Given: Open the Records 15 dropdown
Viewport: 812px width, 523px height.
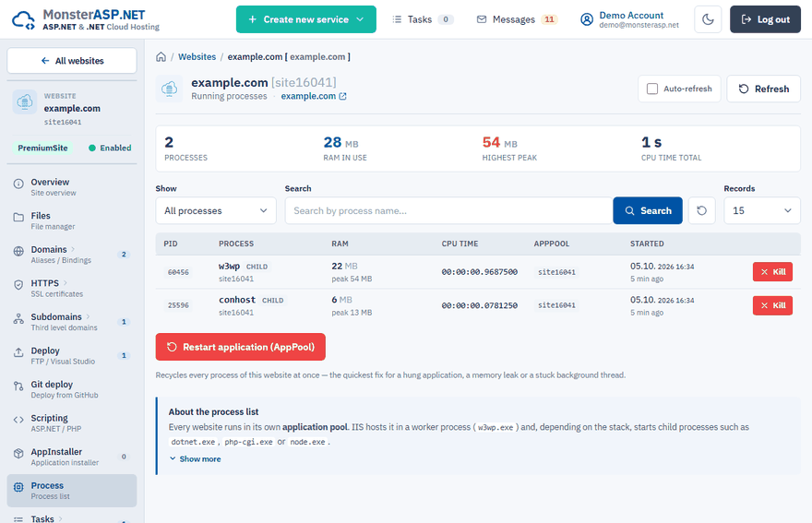Looking at the screenshot, I should [762, 210].
